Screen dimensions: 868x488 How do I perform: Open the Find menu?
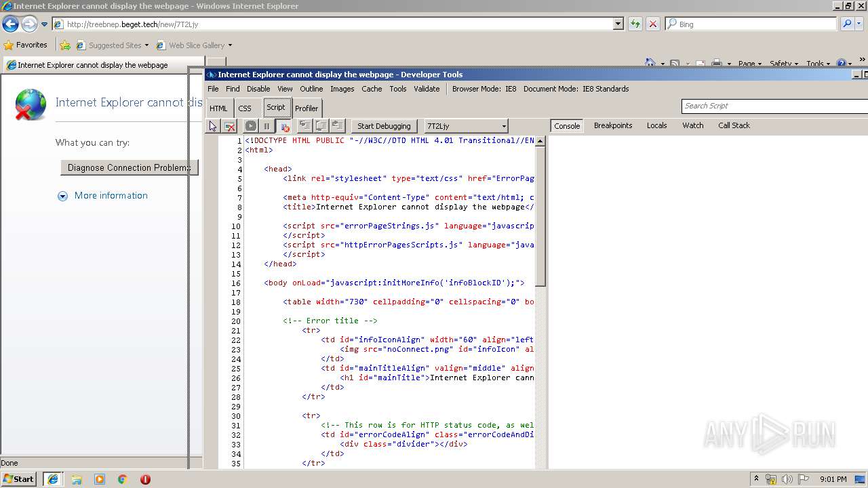pos(233,89)
